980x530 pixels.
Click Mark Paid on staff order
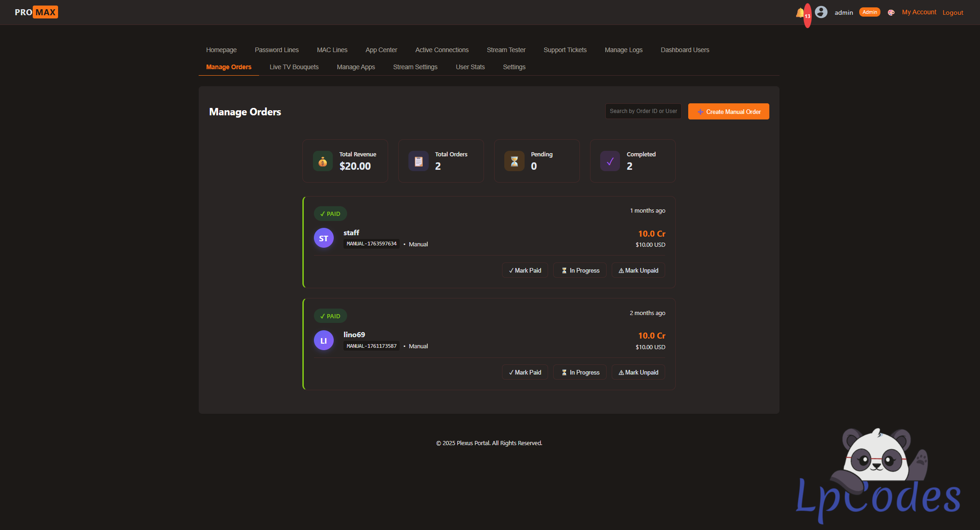525,270
